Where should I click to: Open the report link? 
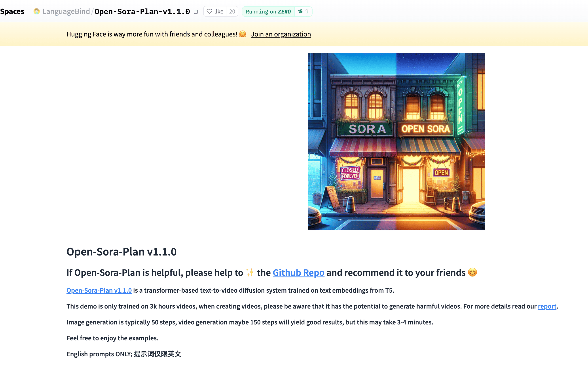(x=547, y=306)
